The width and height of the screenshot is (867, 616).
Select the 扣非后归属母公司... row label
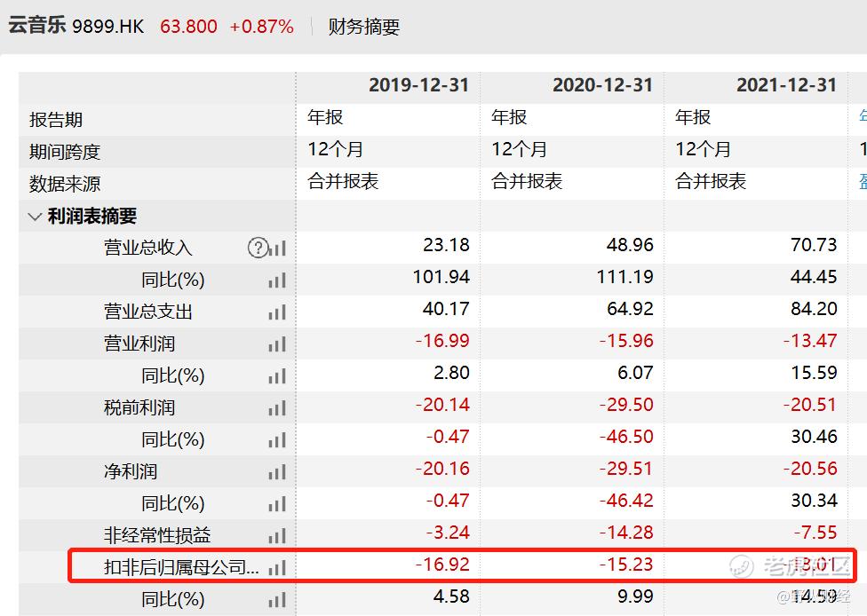pyautogui.click(x=181, y=567)
